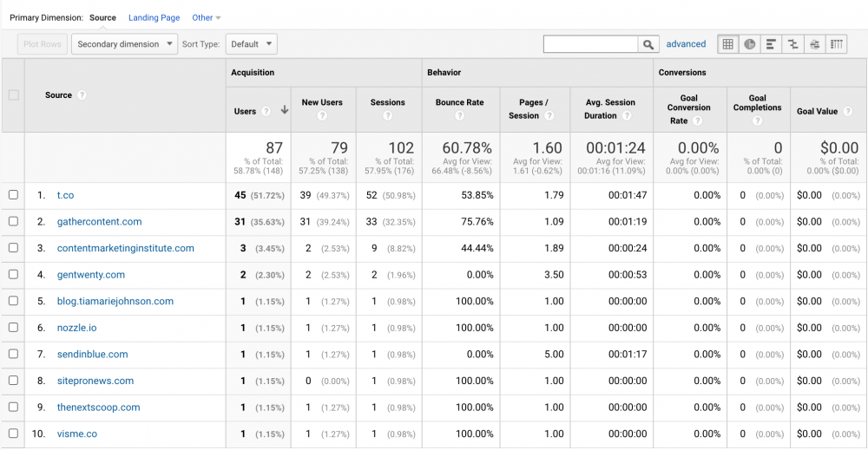Viewport: 868px width, 450px height.
Task: Switch to the data table view icon
Action: [x=727, y=44]
